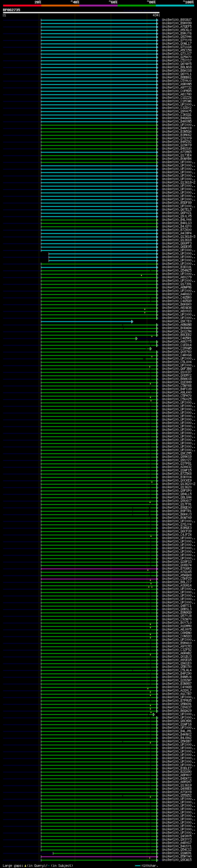
Task: Click label UniRef100_Q13619
Action: 177,785
